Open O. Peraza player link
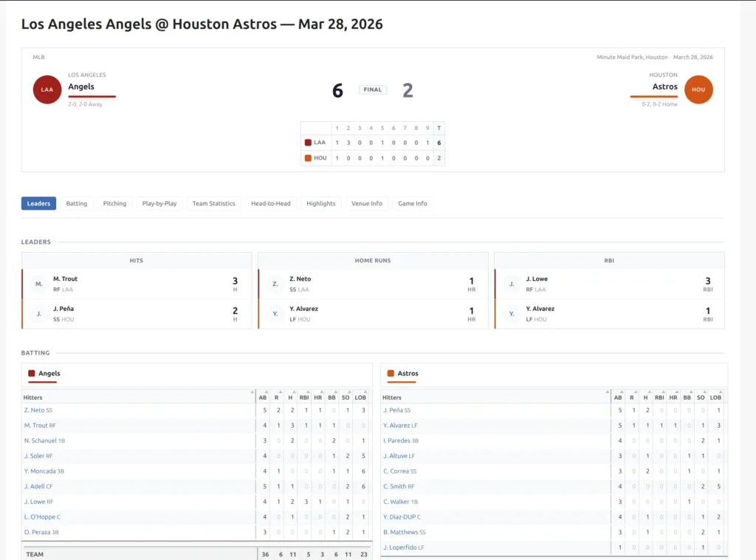The image size is (756, 560). (x=37, y=532)
